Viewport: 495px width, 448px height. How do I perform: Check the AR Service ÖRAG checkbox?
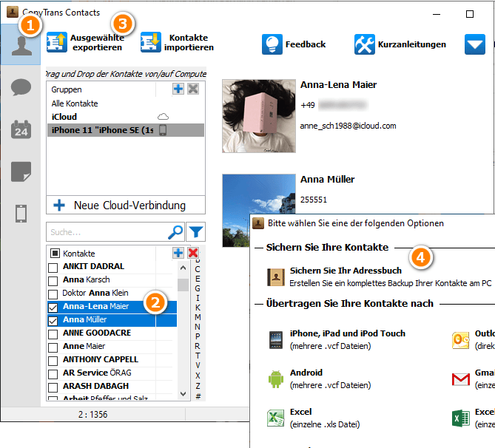(53, 374)
